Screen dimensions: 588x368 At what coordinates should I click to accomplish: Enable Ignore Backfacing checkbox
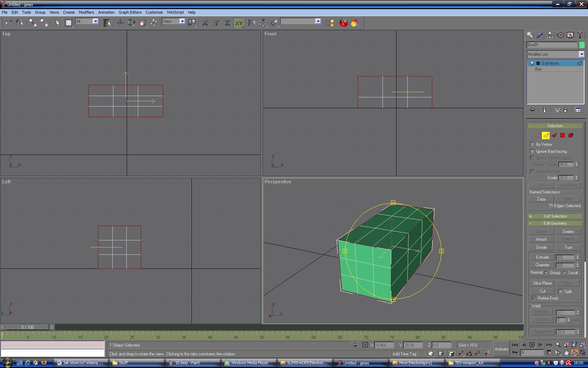coord(532,151)
